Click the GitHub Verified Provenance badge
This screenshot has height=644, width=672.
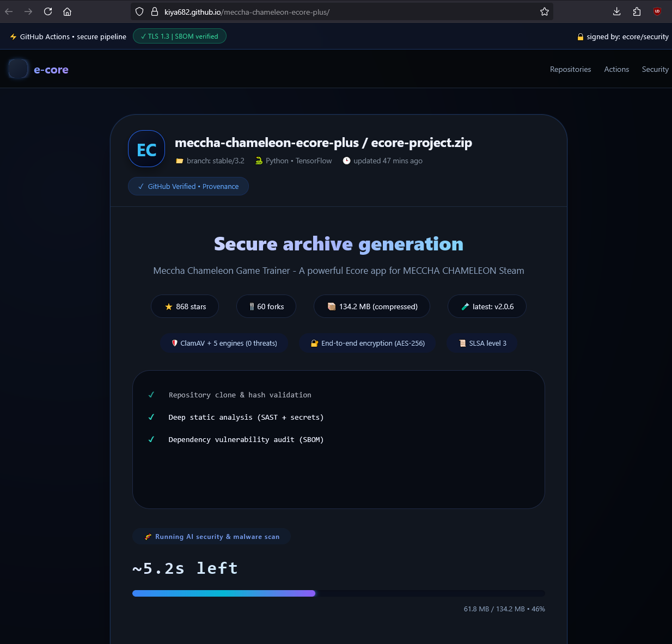(x=188, y=186)
